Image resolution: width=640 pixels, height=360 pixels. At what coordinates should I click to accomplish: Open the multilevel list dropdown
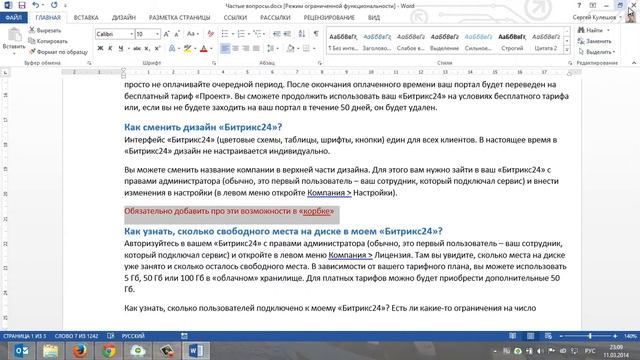265,34
